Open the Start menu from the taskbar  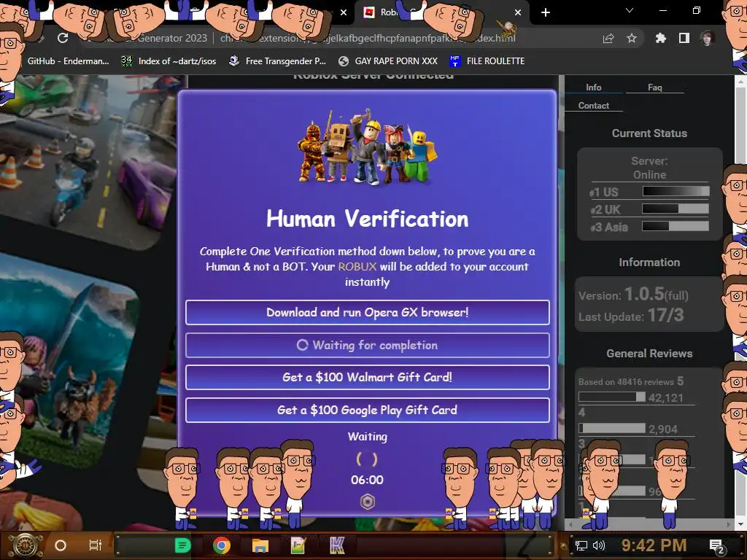pos(26,545)
